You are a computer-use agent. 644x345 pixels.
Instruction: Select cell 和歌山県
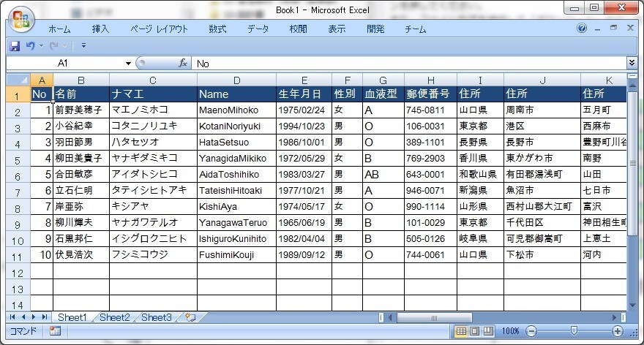coord(480,175)
